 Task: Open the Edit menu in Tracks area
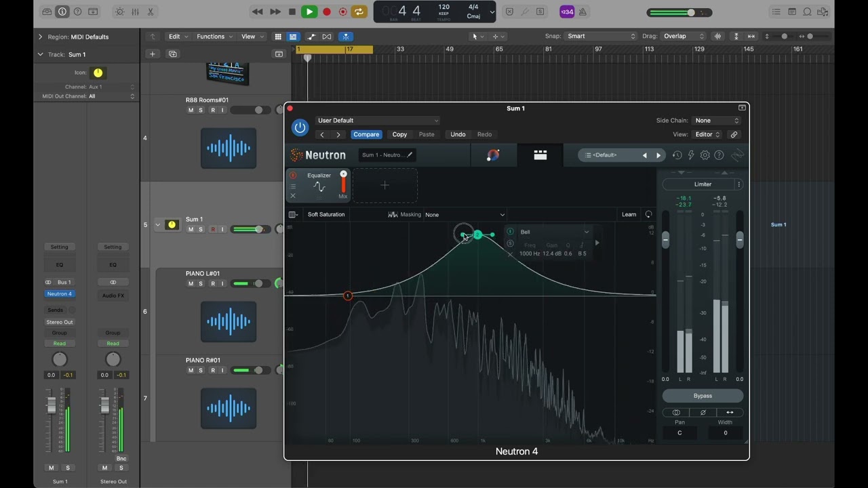178,37
